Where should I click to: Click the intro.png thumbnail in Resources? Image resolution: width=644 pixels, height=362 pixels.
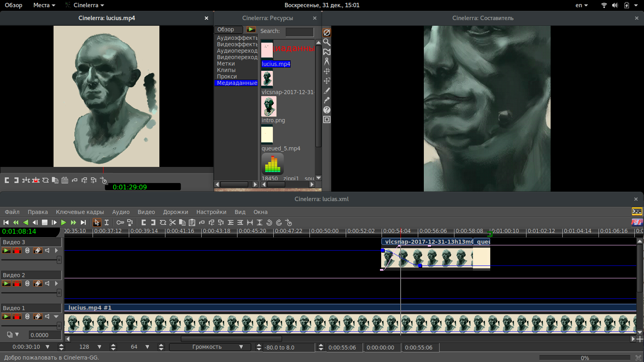click(269, 106)
